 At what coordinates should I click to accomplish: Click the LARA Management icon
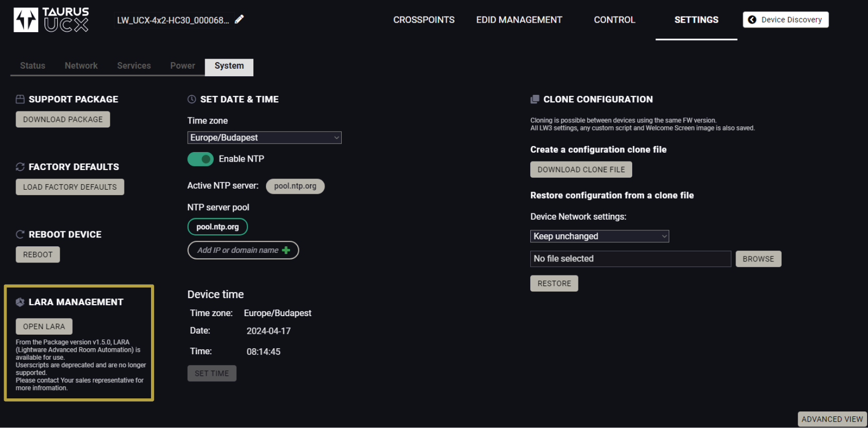point(20,302)
